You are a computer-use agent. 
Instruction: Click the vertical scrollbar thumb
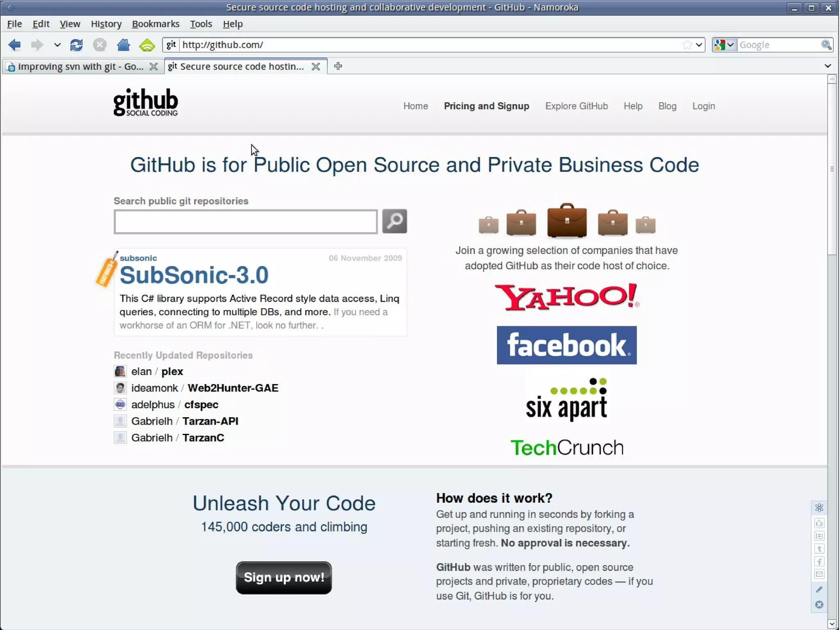pyautogui.click(x=832, y=168)
